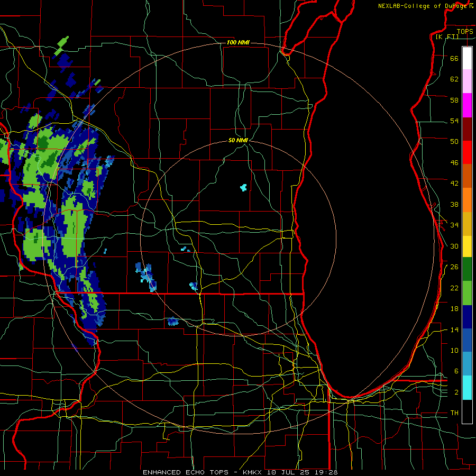
Task: Click the black swatch beside TH
Action: [x=467, y=411]
